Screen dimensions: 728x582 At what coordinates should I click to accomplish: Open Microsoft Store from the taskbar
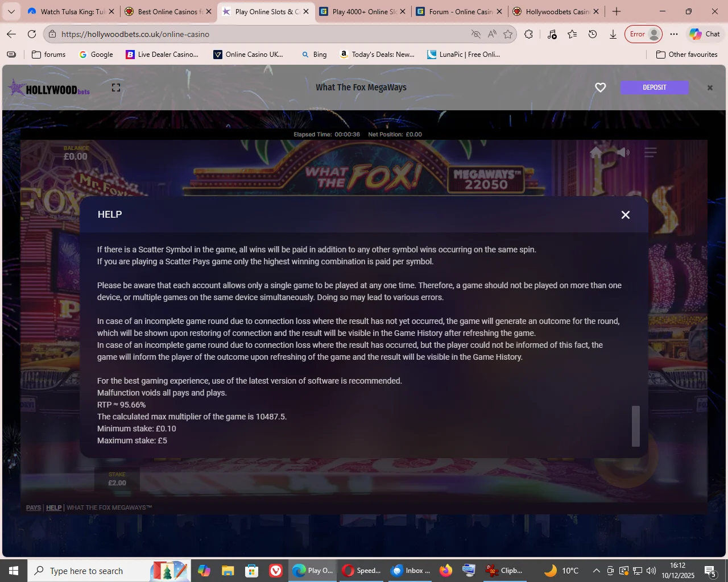[251, 571]
